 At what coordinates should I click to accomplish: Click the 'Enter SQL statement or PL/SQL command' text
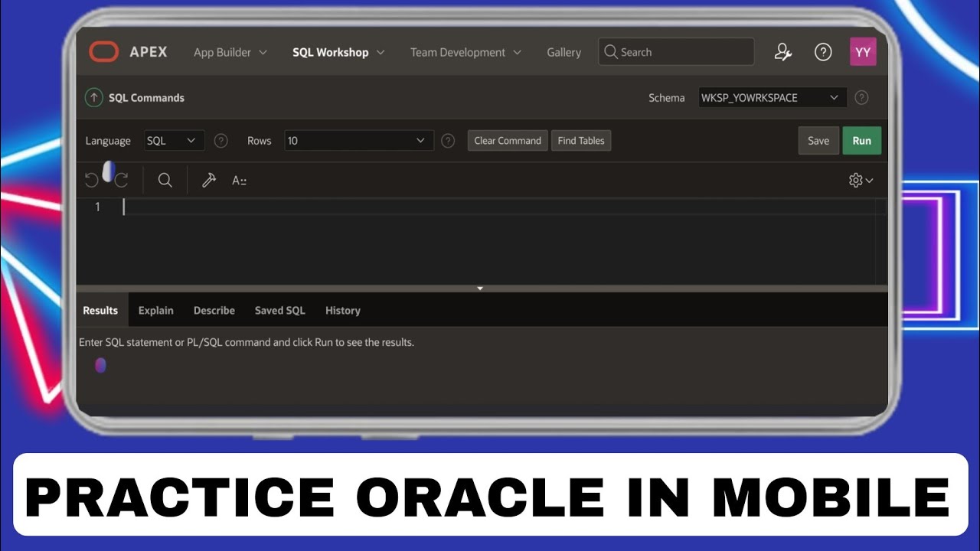247,342
